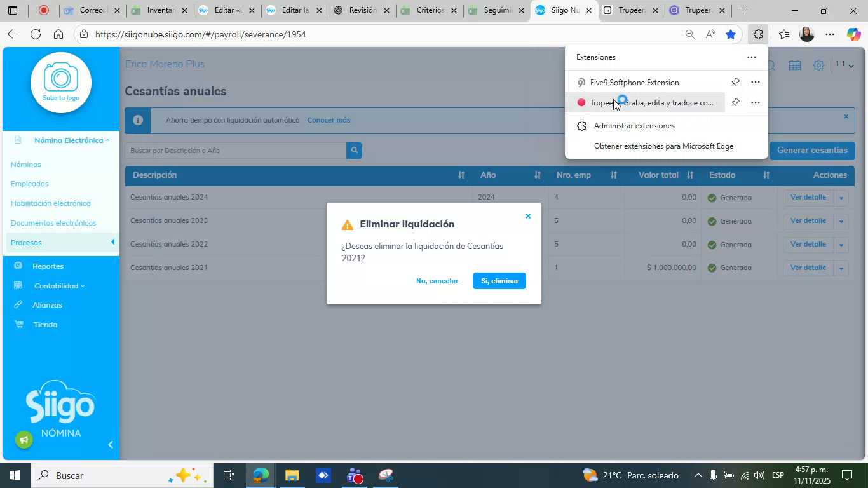868x488 pixels.
Task: Ver detalle for Cesantías anuales 2022
Action: (808, 245)
